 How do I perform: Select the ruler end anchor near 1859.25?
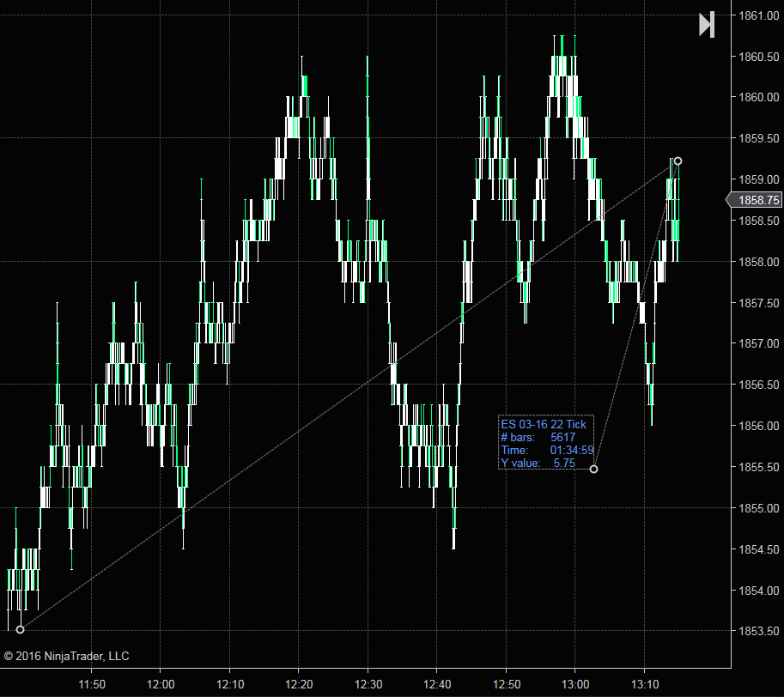pyautogui.click(x=678, y=161)
